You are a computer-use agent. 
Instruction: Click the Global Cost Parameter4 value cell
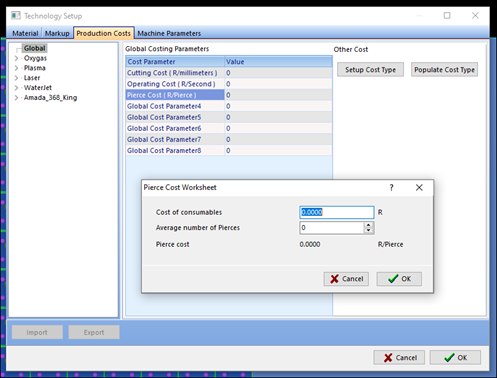tap(278, 106)
